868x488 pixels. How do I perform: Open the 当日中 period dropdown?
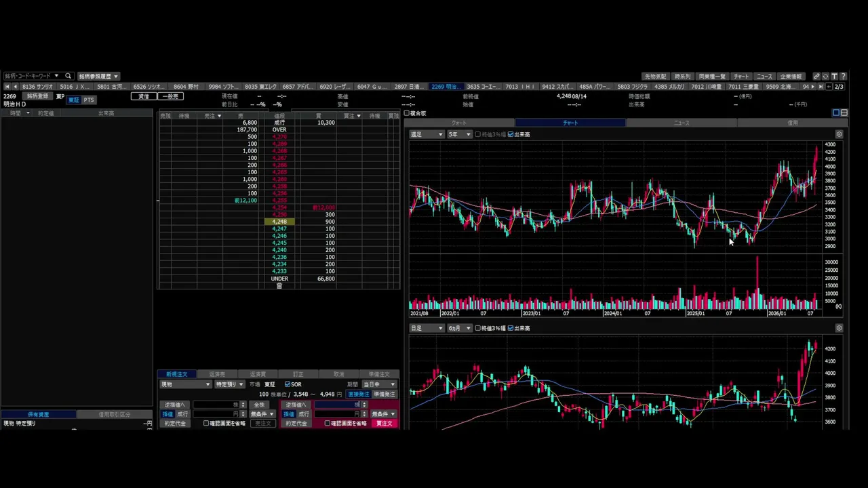[x=379, y=384]
